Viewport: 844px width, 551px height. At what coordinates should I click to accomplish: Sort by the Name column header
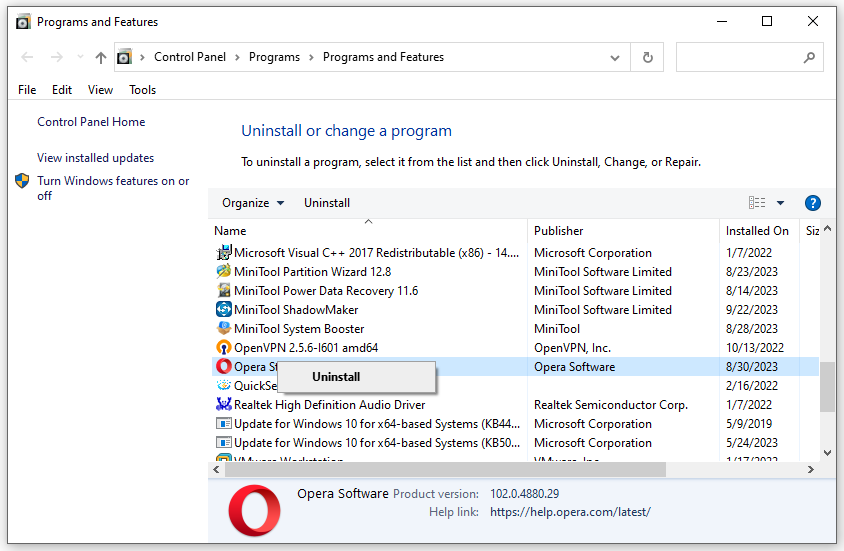(x=368, y=230)
